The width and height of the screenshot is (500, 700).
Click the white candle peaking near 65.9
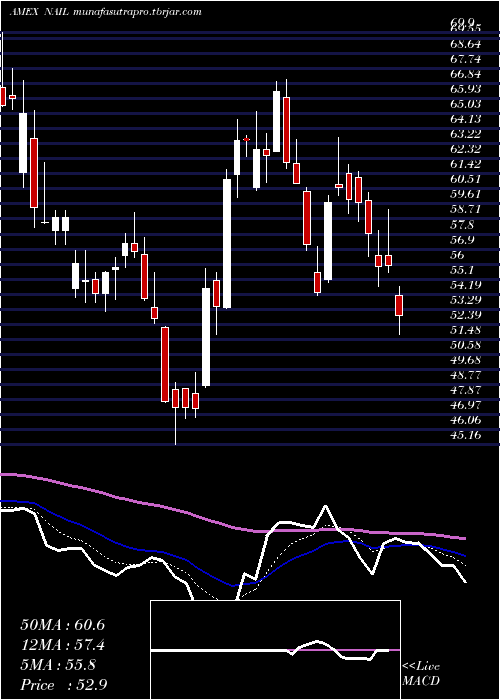click(x=276, y=121)
